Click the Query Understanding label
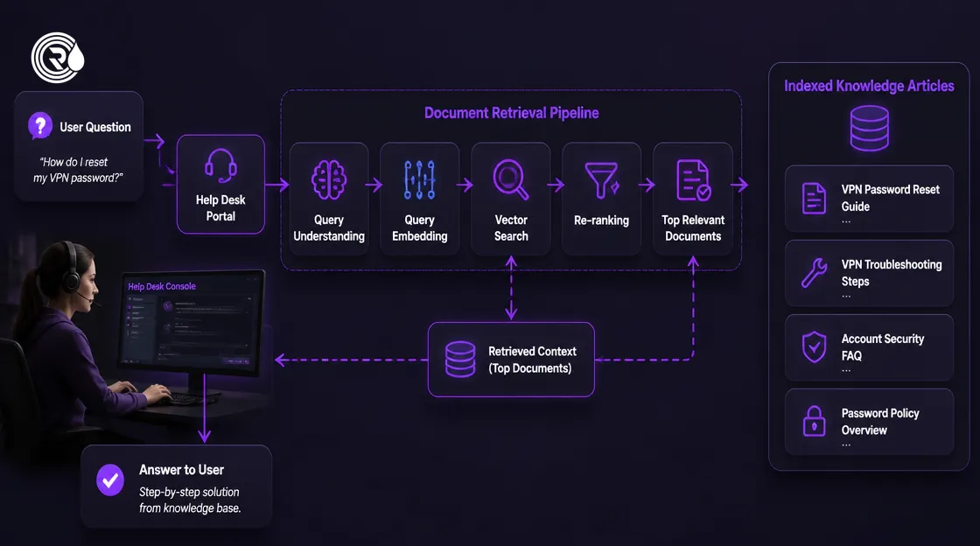The height and width of the screenshot is (546, 980). 329,228
